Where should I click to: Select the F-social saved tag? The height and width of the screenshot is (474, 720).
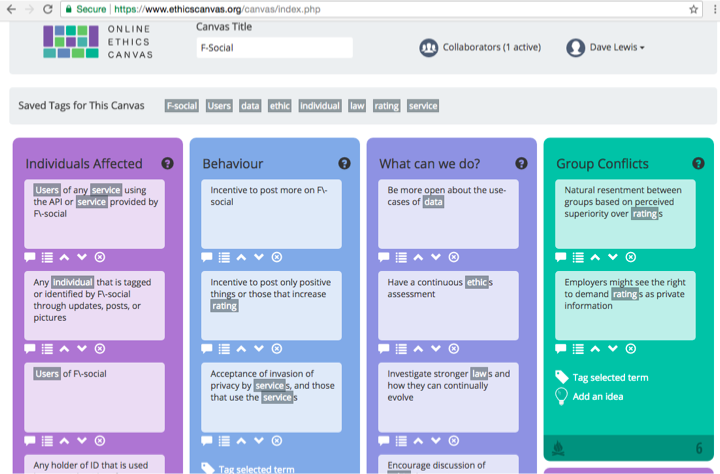182,106
